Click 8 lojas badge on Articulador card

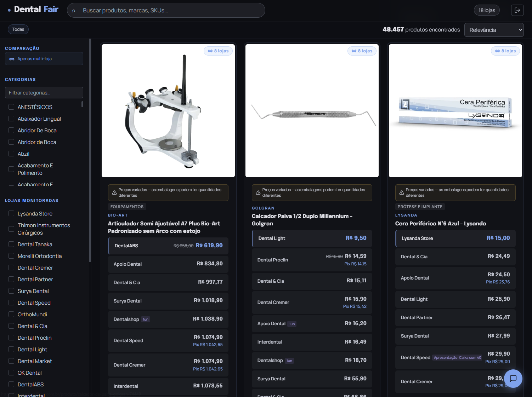(218, 51)
